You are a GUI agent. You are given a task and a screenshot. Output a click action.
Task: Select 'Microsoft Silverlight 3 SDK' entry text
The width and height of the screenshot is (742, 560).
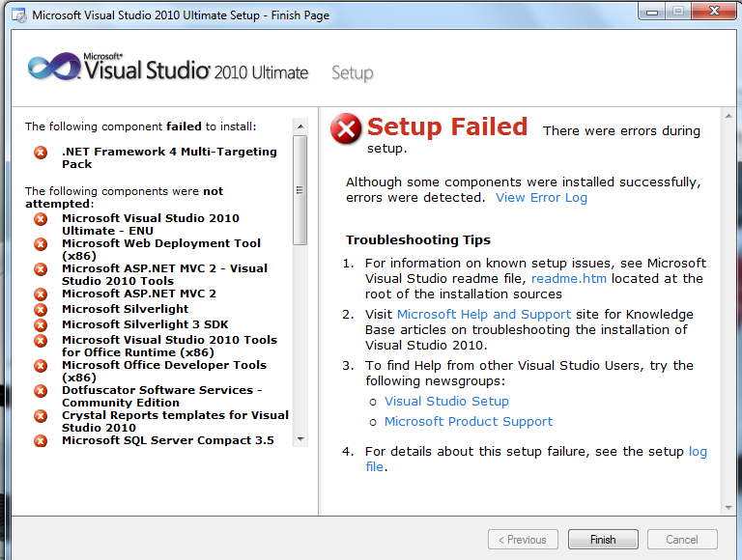(145, 324)
